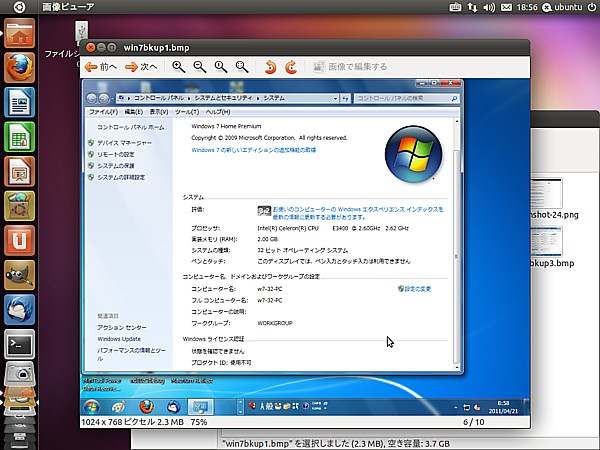The width and height of the screenshot is (600, 450).
Task: Click システムの保護 link in screenshot
Action: pos(116,166)
